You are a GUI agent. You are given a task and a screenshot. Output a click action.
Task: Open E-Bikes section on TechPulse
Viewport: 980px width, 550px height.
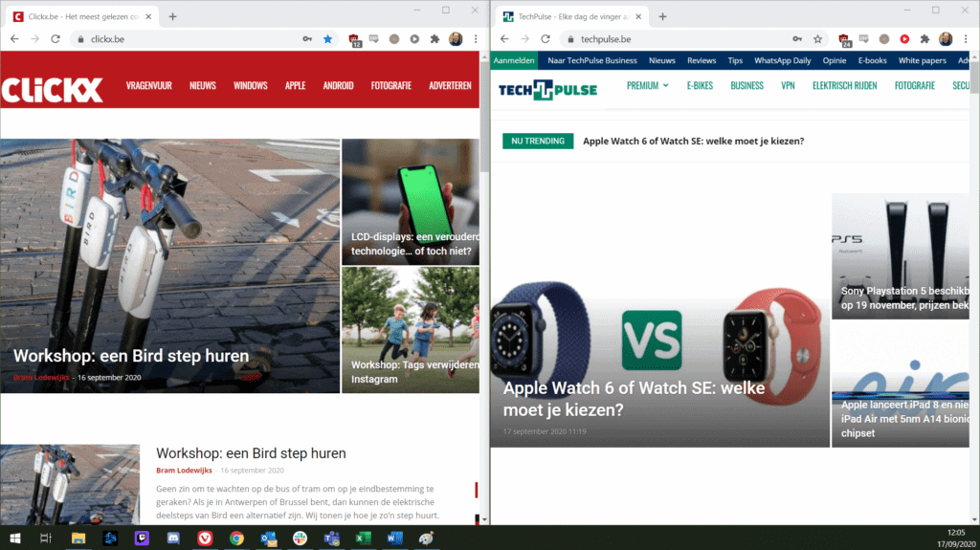click(x=700, y=86)
